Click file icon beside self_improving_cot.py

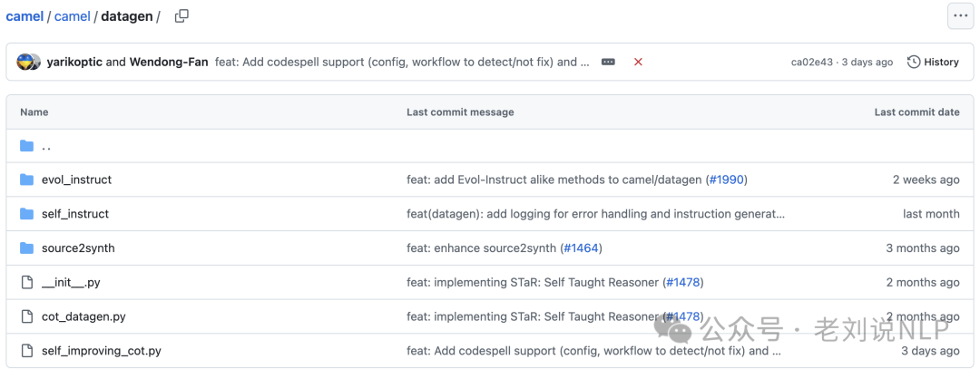(x=26, y=351)
